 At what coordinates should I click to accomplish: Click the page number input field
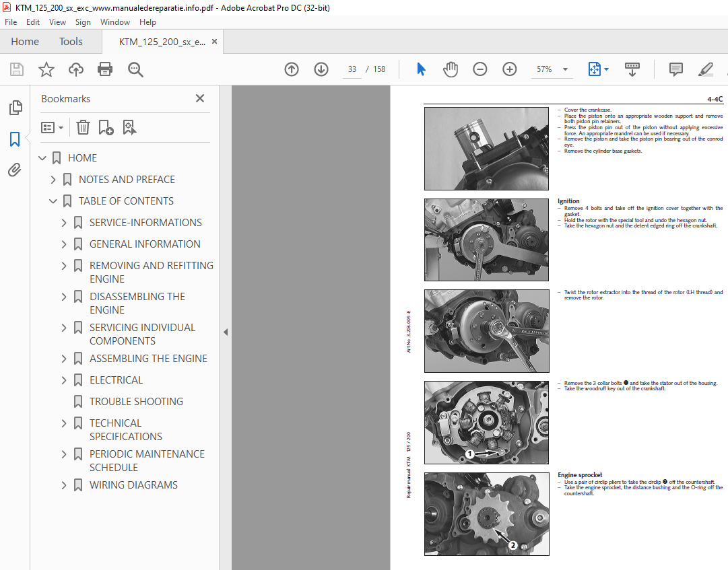click(352, 69)
